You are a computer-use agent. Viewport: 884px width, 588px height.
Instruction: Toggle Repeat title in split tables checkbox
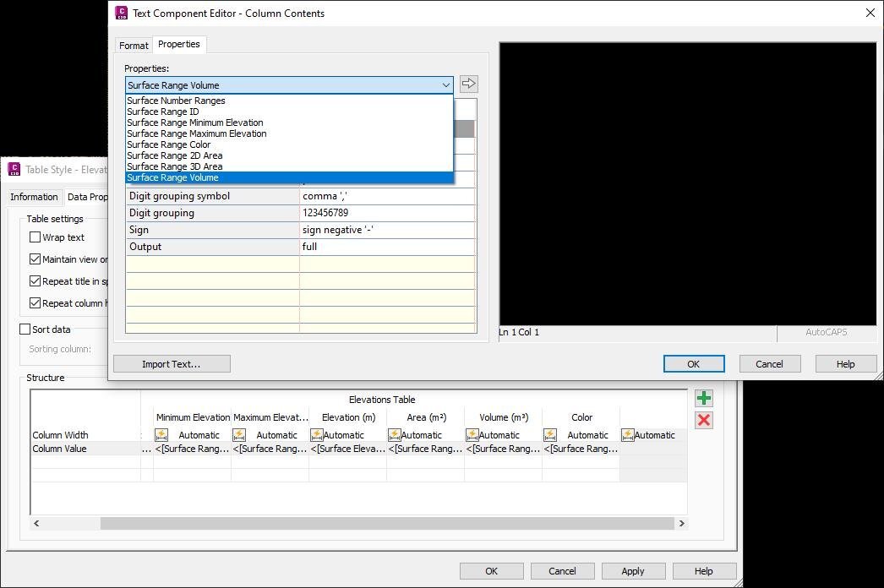point(35,280)
